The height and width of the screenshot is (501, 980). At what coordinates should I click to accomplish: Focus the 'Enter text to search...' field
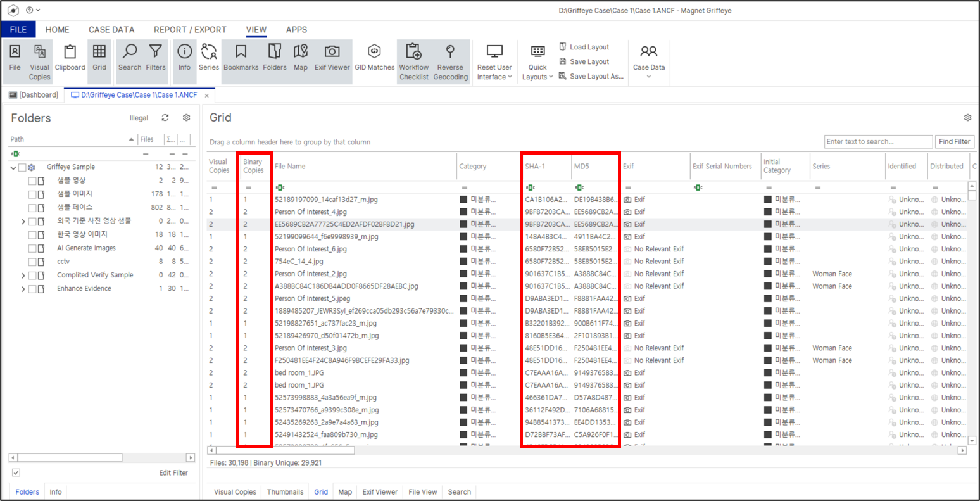coord(879,142)
